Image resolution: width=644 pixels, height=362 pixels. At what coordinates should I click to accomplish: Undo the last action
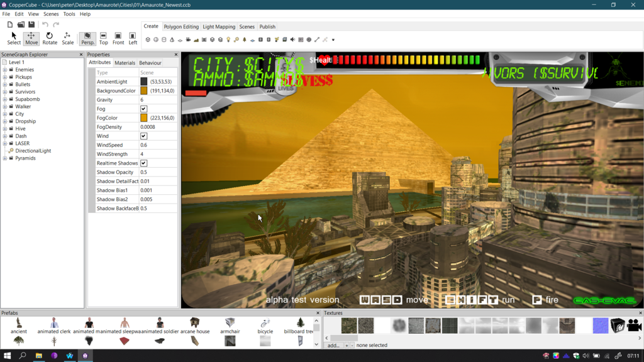[x=45, y=25]
